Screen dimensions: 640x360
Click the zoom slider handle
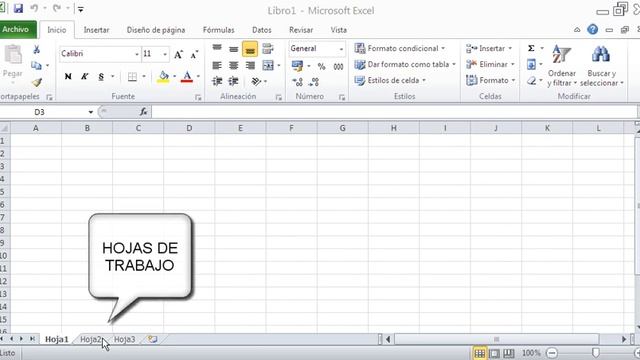click(596, 353)
